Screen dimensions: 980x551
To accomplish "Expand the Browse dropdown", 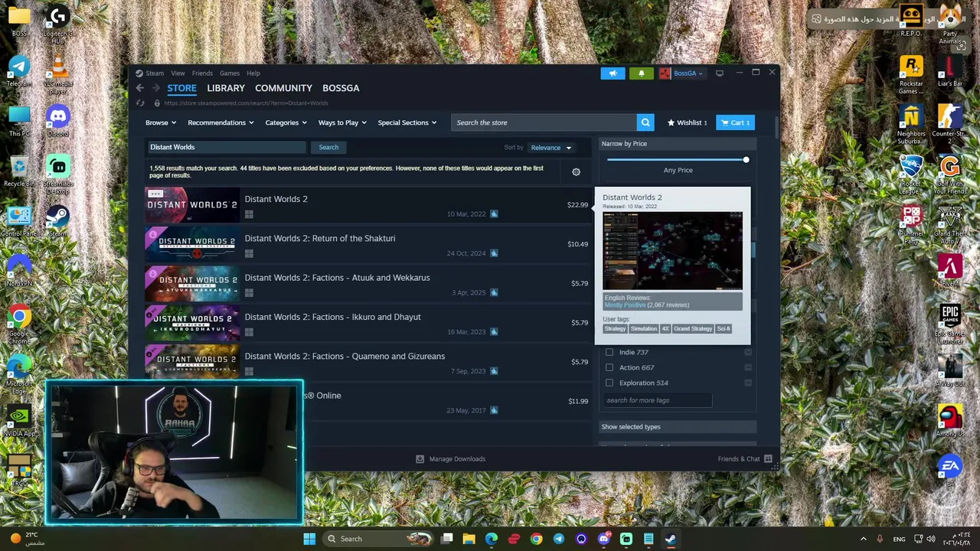I will pos(161,122).
